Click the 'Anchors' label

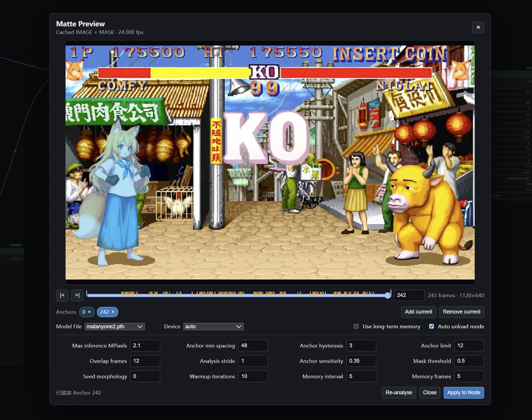(x=66, y=312)
